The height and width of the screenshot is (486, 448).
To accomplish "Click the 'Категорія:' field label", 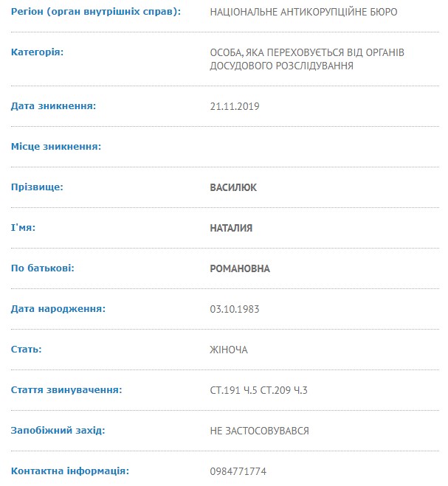I will [37, 52].
